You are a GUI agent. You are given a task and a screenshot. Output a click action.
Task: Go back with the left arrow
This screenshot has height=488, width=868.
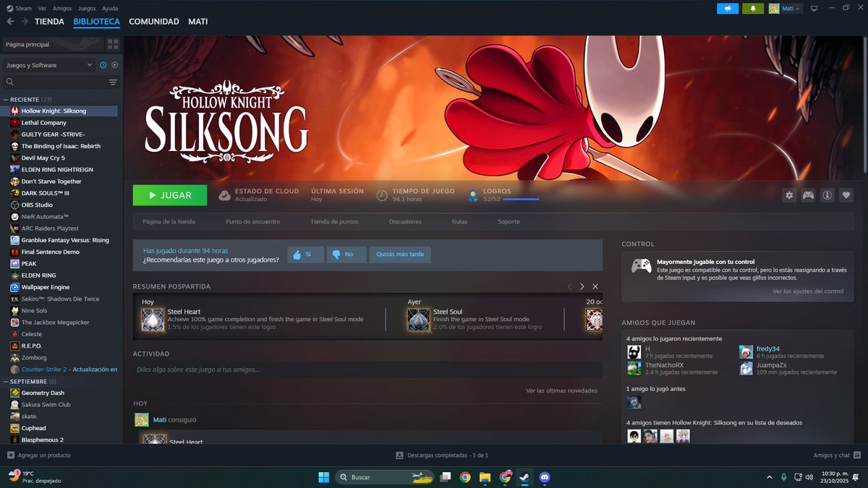(x=10, y=22)
